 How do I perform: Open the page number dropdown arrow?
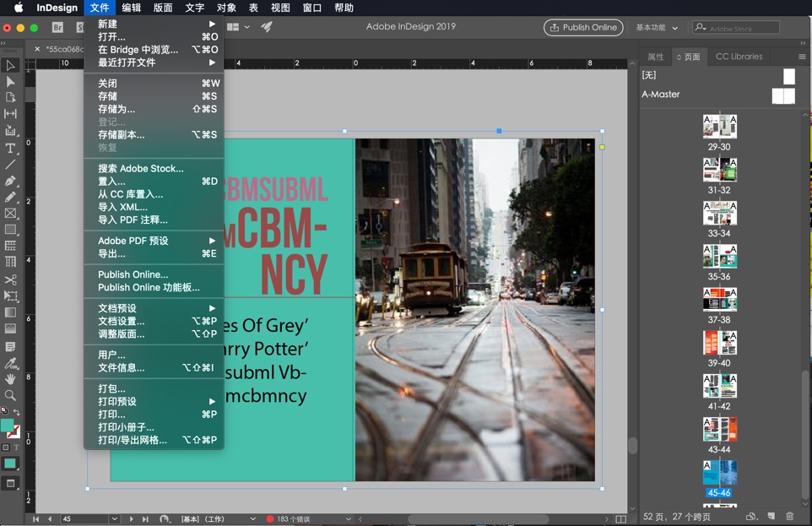[x=115, y=518]
